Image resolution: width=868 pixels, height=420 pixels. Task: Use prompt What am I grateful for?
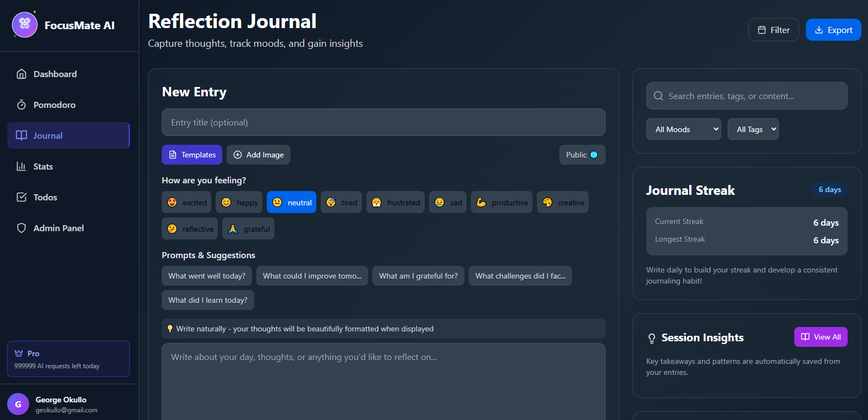click(419, 276)
